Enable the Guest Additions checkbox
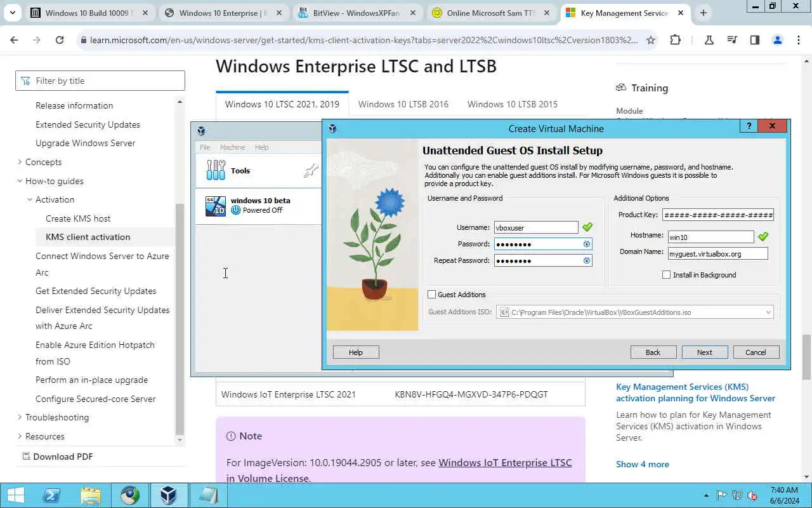This screenshot has height=508, width=812. [432, 295]
